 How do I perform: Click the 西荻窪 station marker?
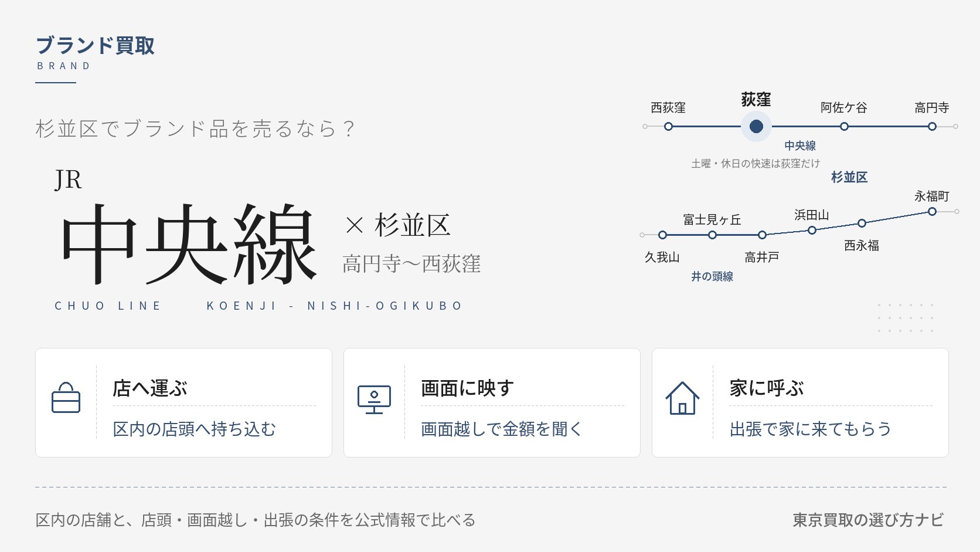668,126
